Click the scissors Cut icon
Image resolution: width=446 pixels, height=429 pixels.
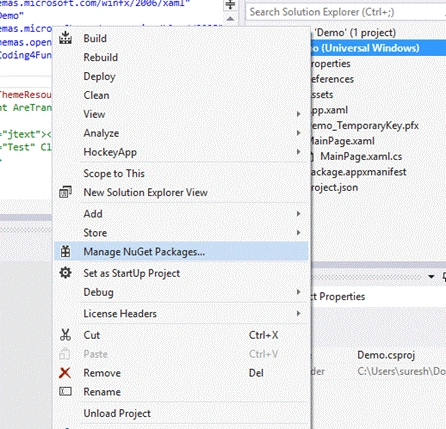coord(65,335)
